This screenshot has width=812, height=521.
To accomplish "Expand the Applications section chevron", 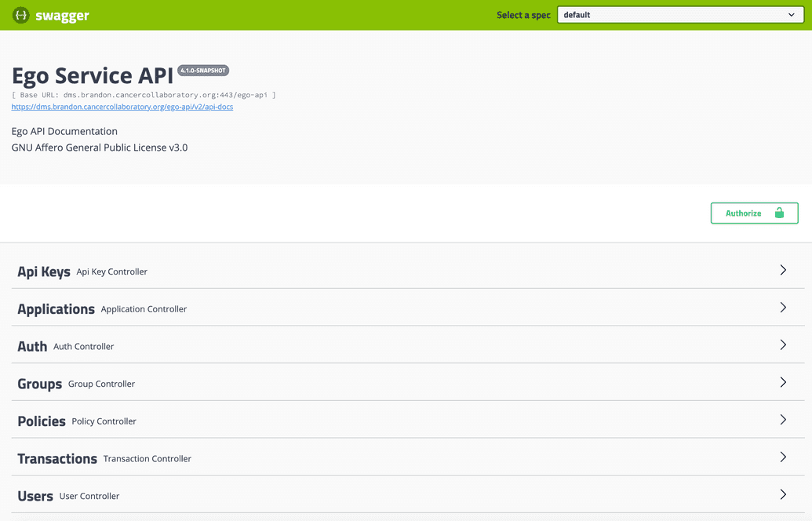I will 783,307.
